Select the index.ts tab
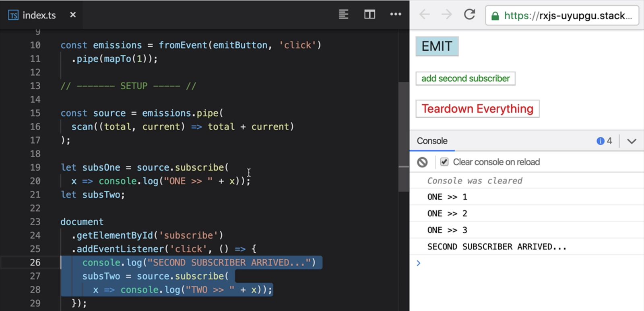 42,15
